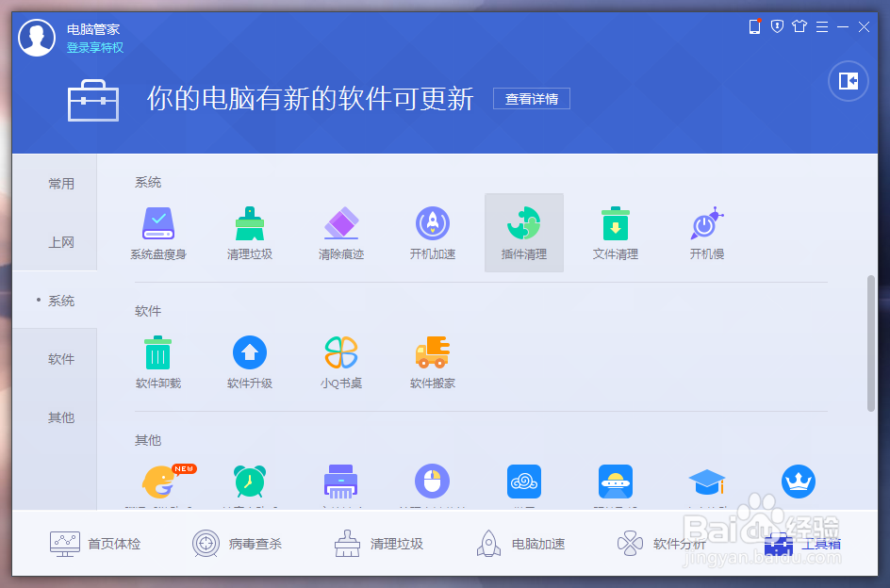
Task: Select the 常用 sidebar tab
Action: tap(55, 184)
